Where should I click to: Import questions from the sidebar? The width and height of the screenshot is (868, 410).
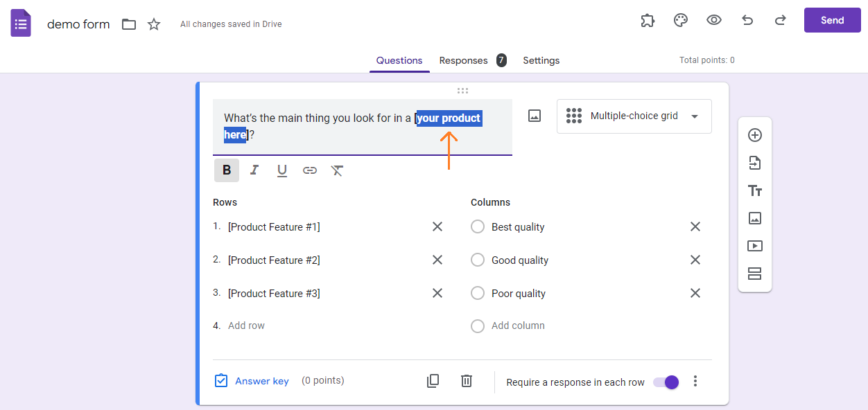(x=755, y=163)
